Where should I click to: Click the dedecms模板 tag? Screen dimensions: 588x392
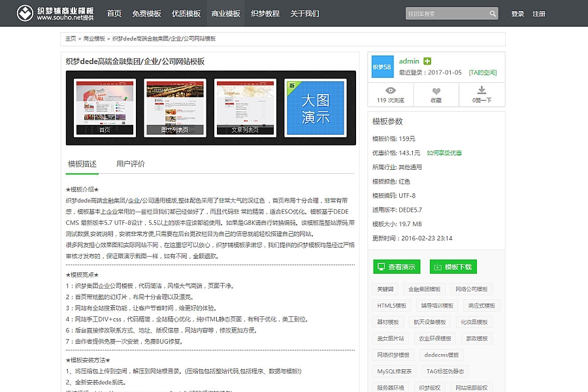[442, 355]
